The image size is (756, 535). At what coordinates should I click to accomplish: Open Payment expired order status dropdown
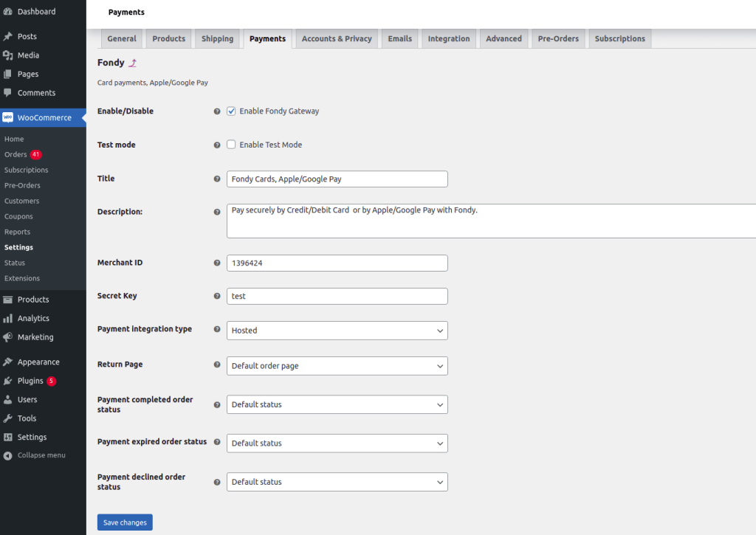point(337,443)
